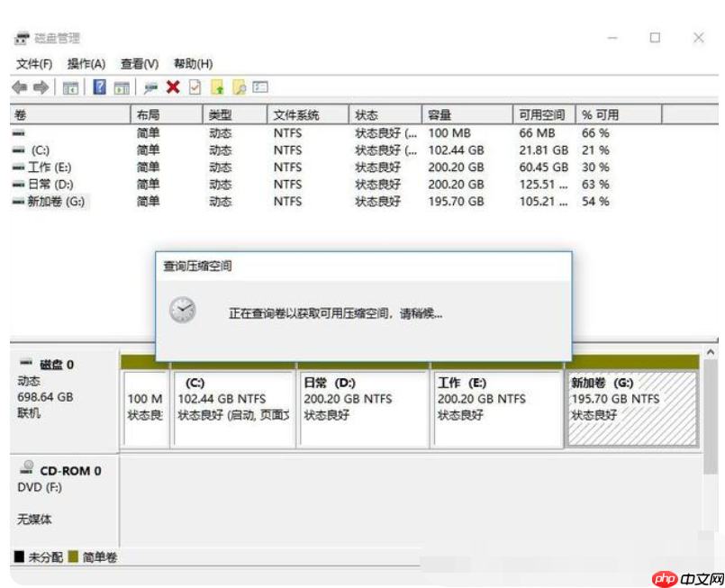Click the yellow folder up-arrow icon

(217, 87)
